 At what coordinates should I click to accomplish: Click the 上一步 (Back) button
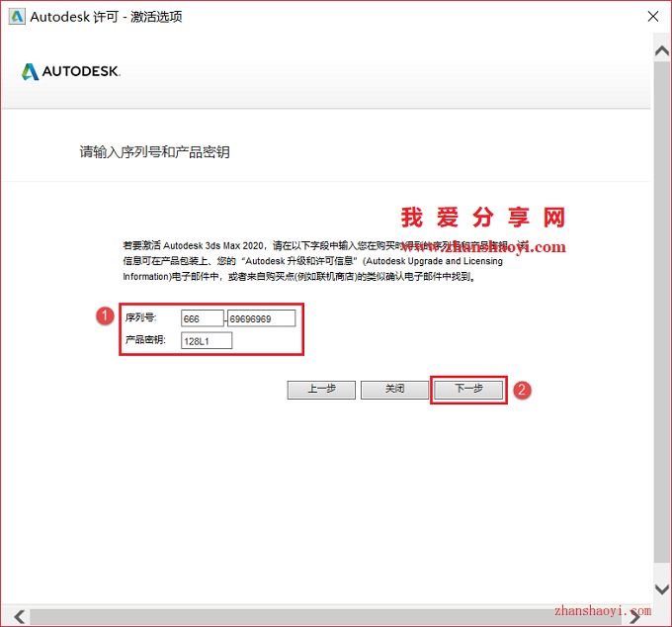(321, 390)
